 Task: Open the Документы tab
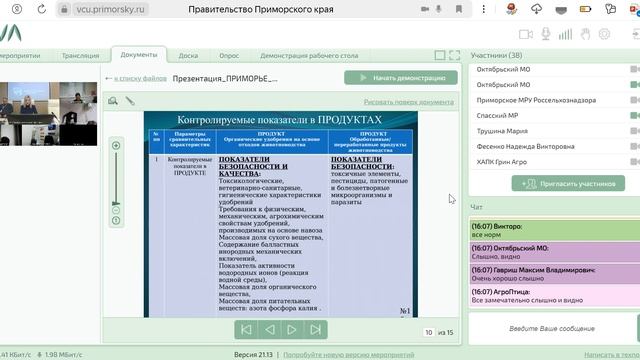tap(139, 55)
